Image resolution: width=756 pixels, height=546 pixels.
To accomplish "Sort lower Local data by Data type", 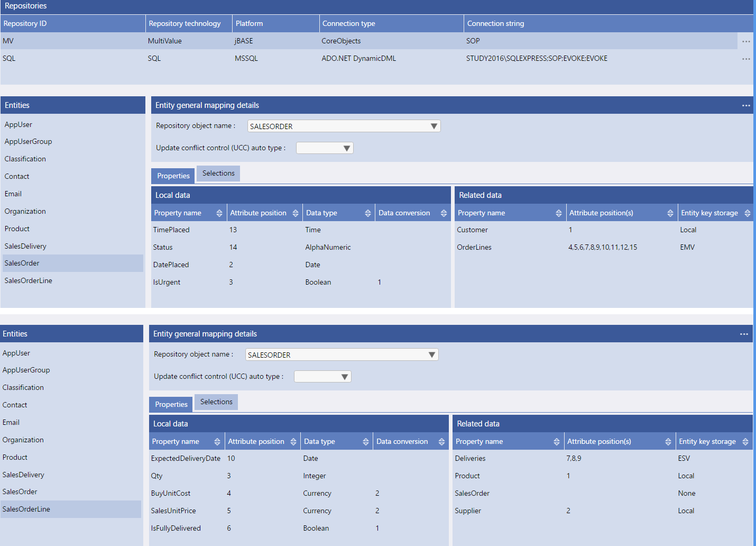I will [x=366, y=442].
